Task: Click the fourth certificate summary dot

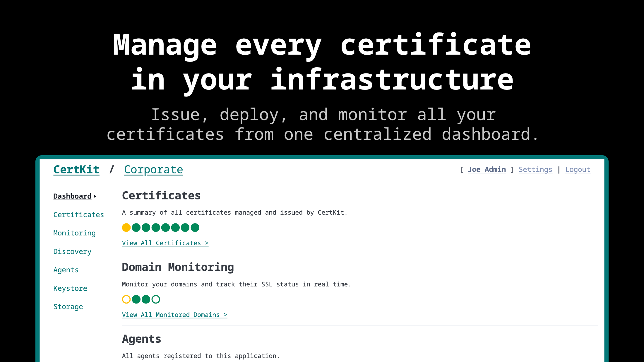Action: coord(156,227)
